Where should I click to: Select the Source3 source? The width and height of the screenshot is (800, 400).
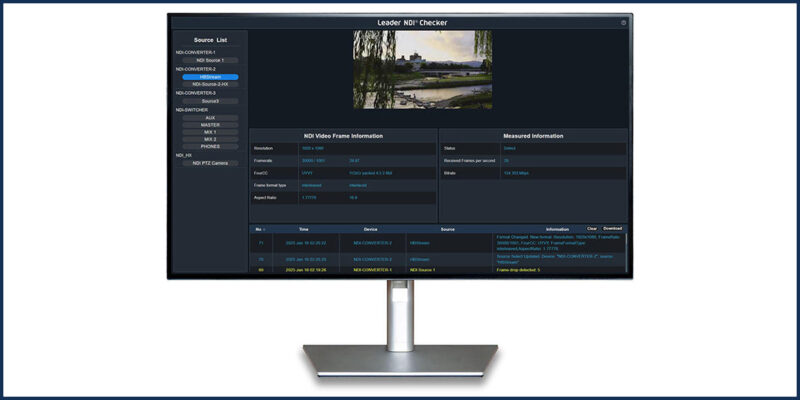coord(210,101)
